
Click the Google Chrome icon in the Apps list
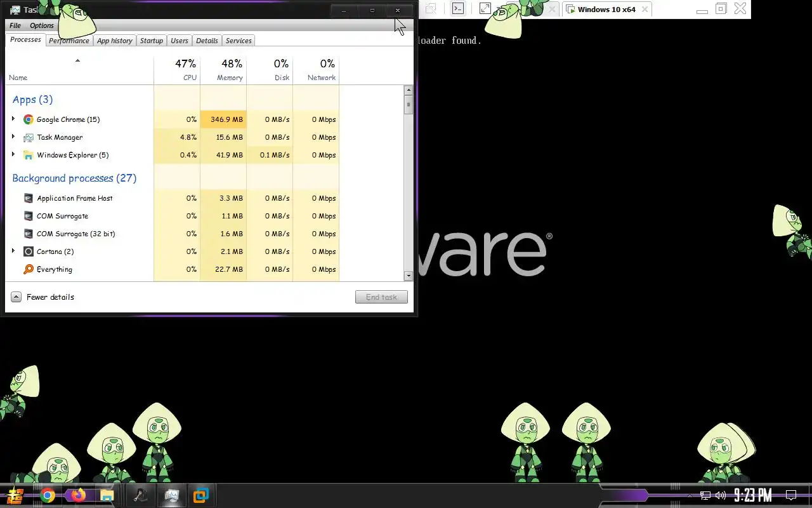(28, 119)
